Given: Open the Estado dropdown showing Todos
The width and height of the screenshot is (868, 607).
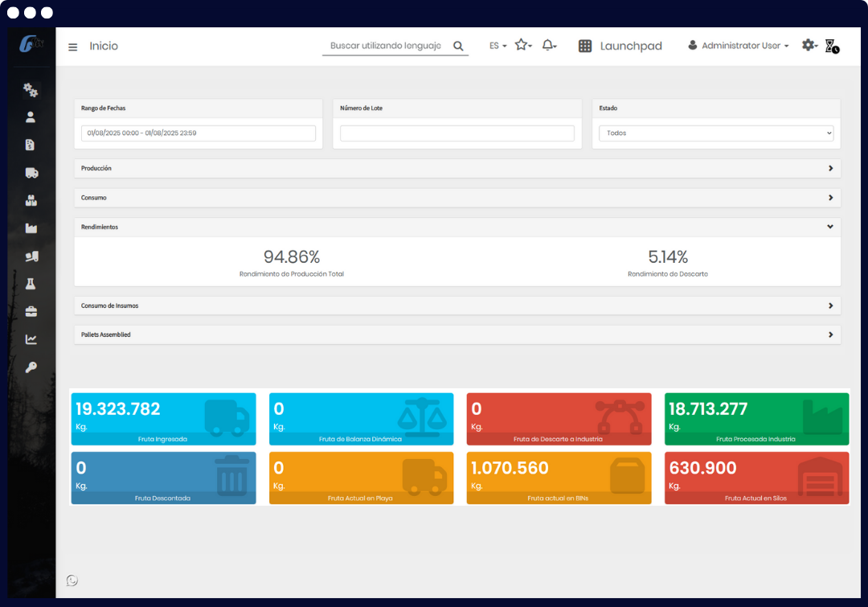Looking at the screenshot, I should coord(716,133).
